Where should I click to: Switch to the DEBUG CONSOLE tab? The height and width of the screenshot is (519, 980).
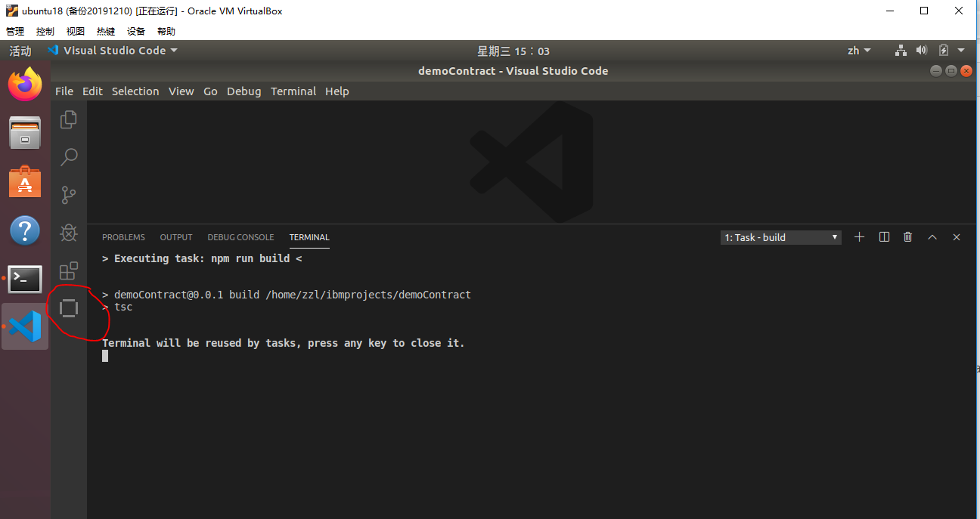(240, 236)
